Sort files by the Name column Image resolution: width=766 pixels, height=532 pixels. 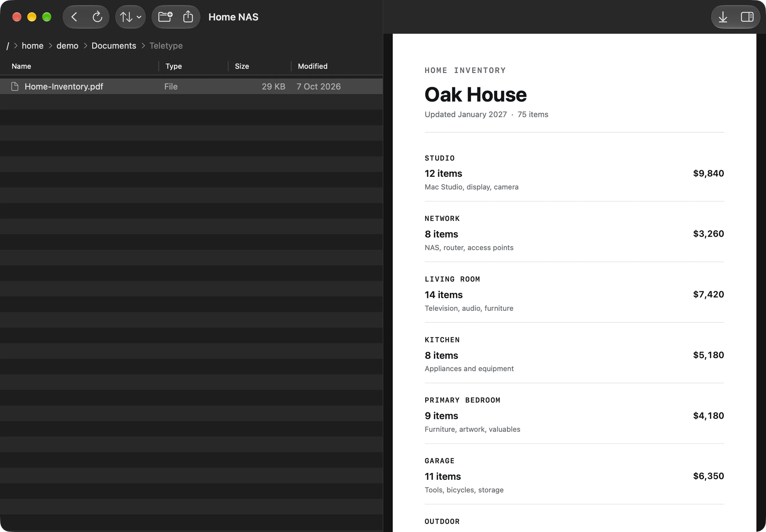21,66
